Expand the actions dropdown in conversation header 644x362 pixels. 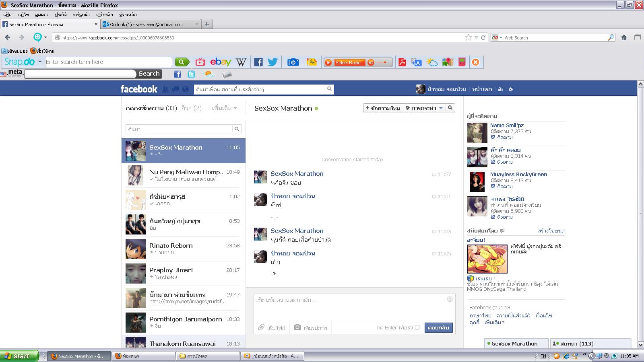(424, 108)
